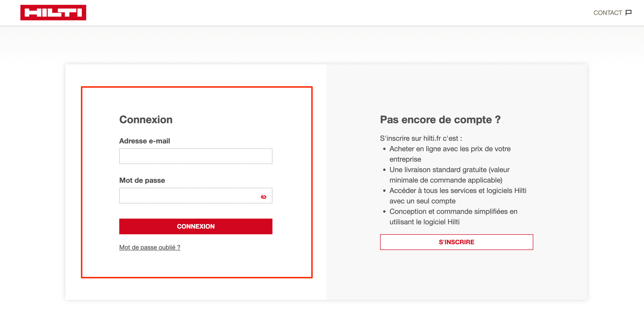Click the 'Mot de passe' field label

142,180
